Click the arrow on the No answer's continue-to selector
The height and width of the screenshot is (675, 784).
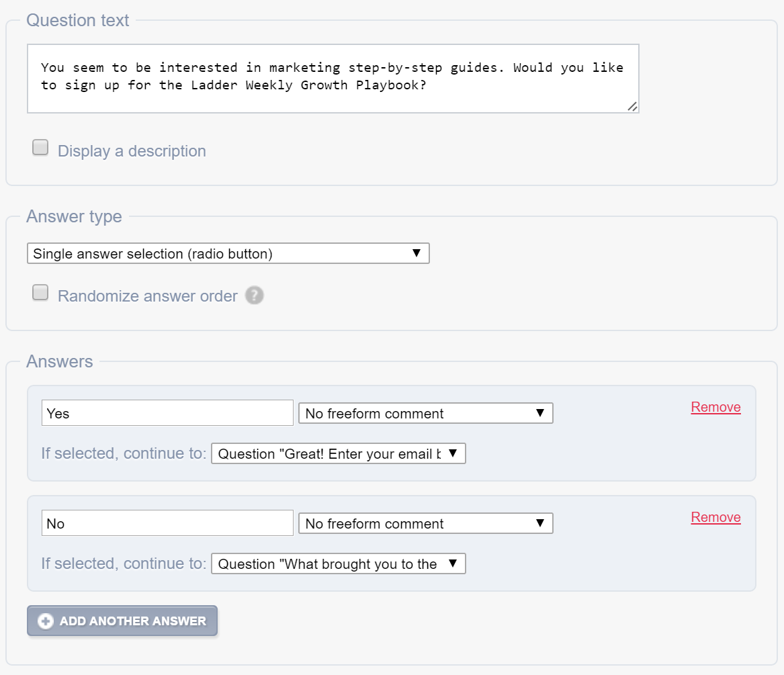click(452, 564)
